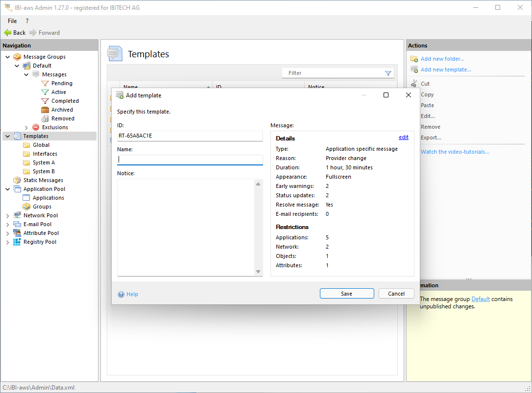The height and width of the screenshot is (393, 532).
Task: Click the Static Messages icon
Action: (17, 180)
